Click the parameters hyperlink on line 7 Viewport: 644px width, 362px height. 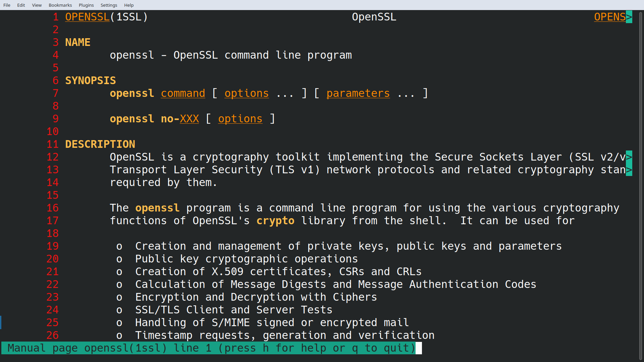(358, 93)
